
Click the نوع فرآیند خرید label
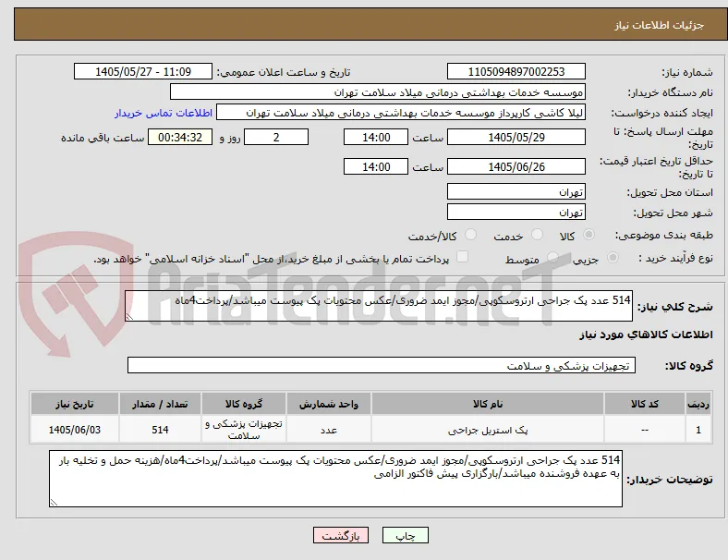coord(675,258)
